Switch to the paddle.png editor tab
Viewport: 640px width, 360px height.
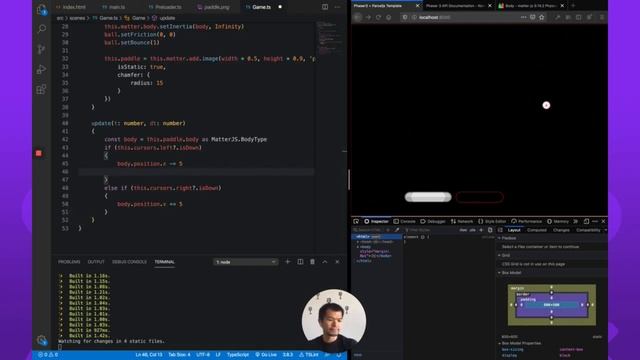(213, 7)
